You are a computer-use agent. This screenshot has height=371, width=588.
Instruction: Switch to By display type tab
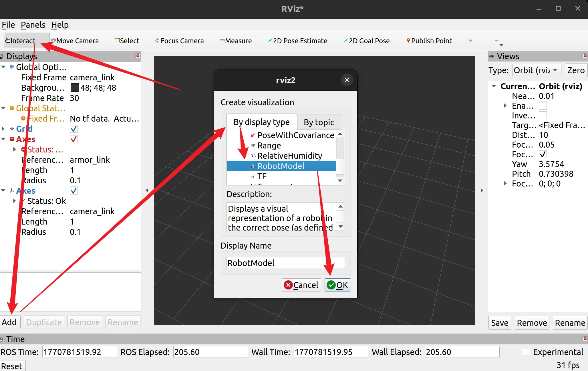click(x=261, y=122)
